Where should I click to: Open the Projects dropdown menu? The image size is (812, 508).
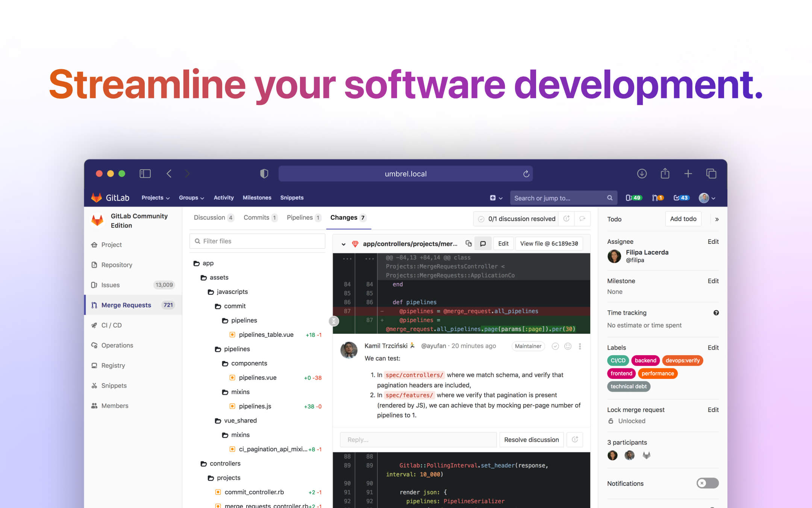click(x=155, y=198)
